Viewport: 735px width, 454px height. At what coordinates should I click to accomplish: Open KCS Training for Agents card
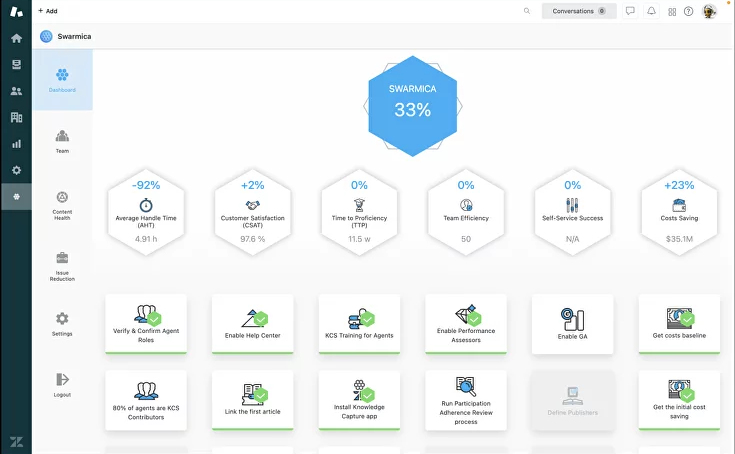click(x=360, y=324)
